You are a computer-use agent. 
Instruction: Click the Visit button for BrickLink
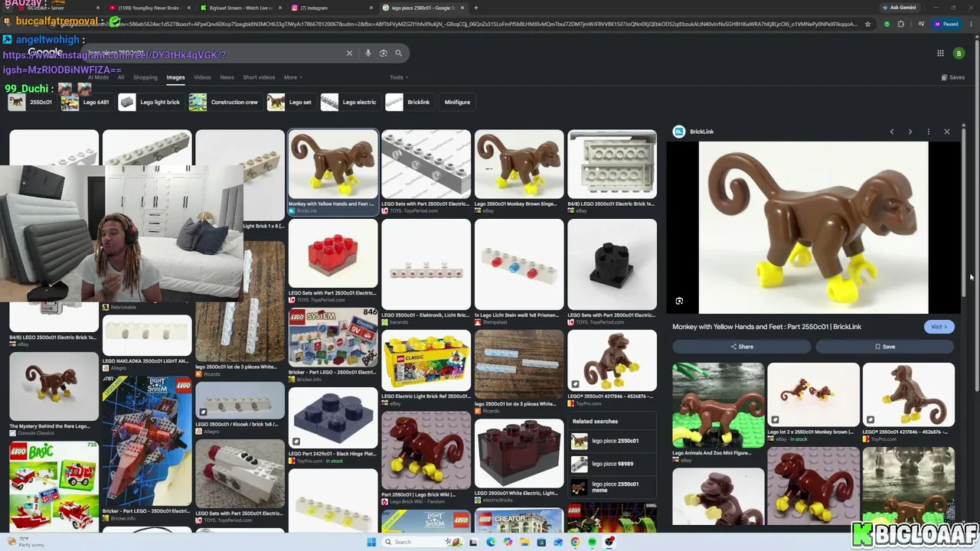click(939, 327)
